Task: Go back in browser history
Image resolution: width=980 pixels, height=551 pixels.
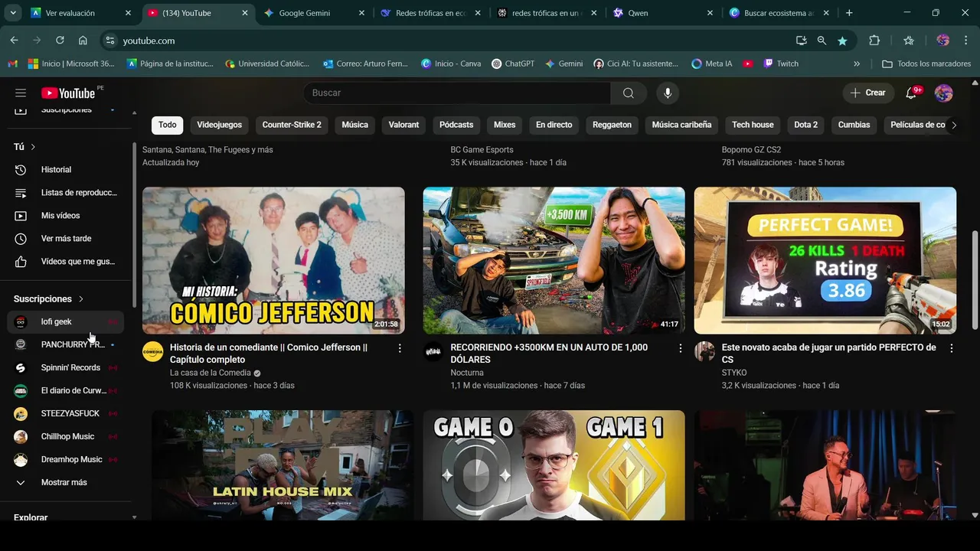Action: [x=14, y=41]
